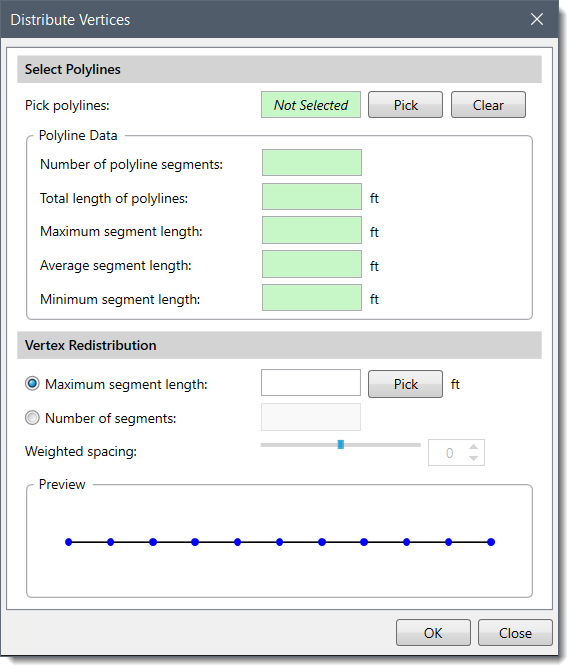Click the Vertex Redistribution maximum length input
This screenshot has width=574, height=672.
311,383
